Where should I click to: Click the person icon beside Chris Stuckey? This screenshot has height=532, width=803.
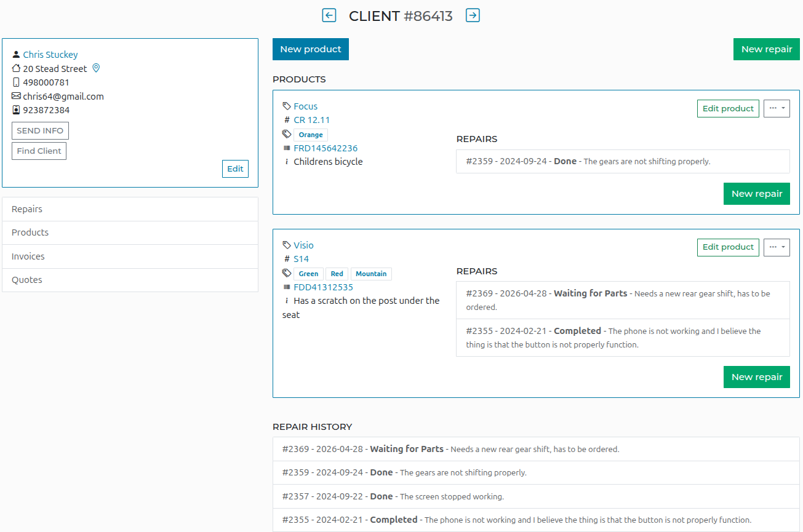(16, 55)
